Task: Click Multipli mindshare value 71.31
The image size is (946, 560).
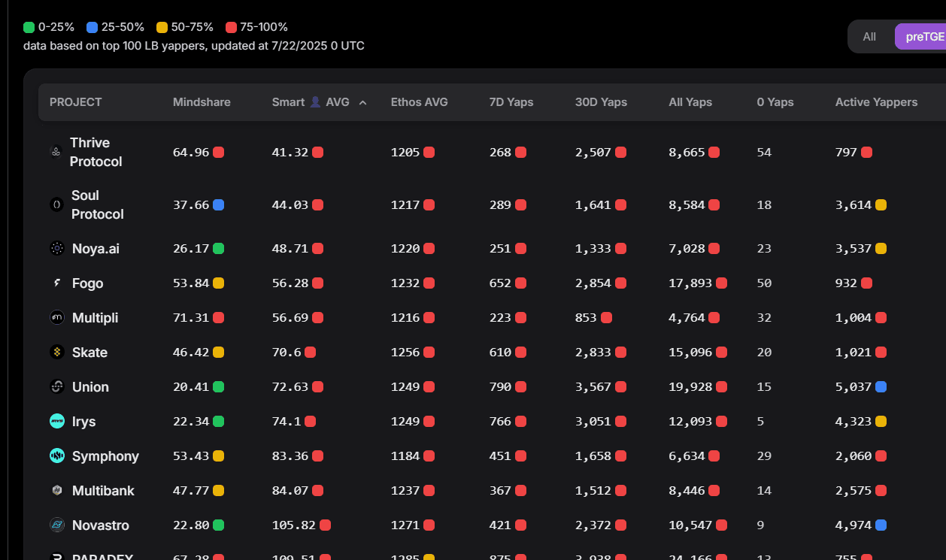Action: click(x=191, y=318)
